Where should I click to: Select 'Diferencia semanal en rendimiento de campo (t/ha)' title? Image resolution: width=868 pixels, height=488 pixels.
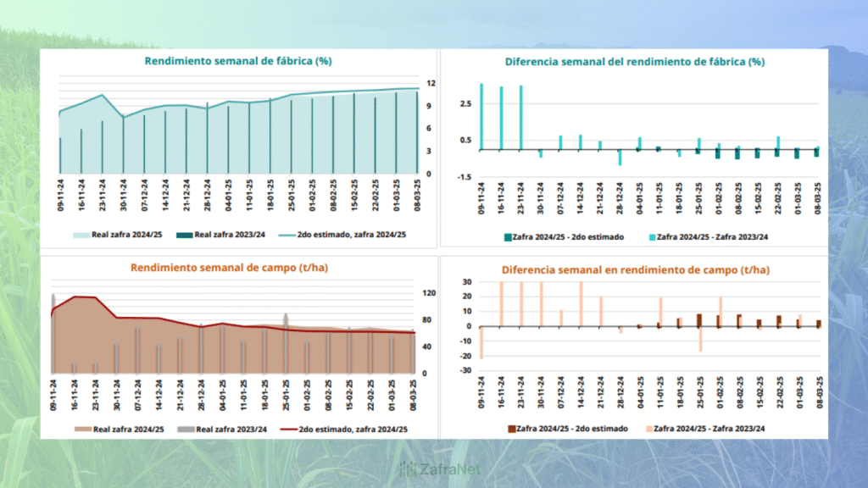pyautogui.click(x=635, y=269)
